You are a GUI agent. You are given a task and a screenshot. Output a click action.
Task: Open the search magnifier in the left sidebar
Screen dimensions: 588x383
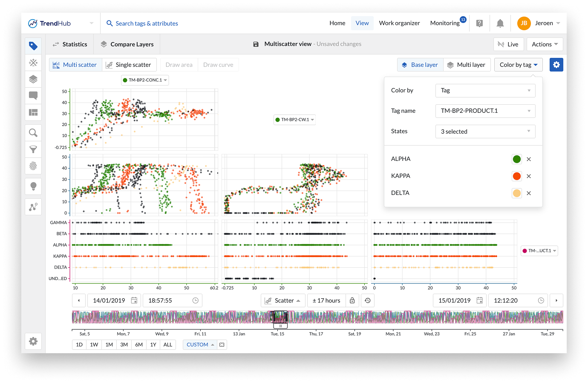pyautogui.click(x=33, y=133)
